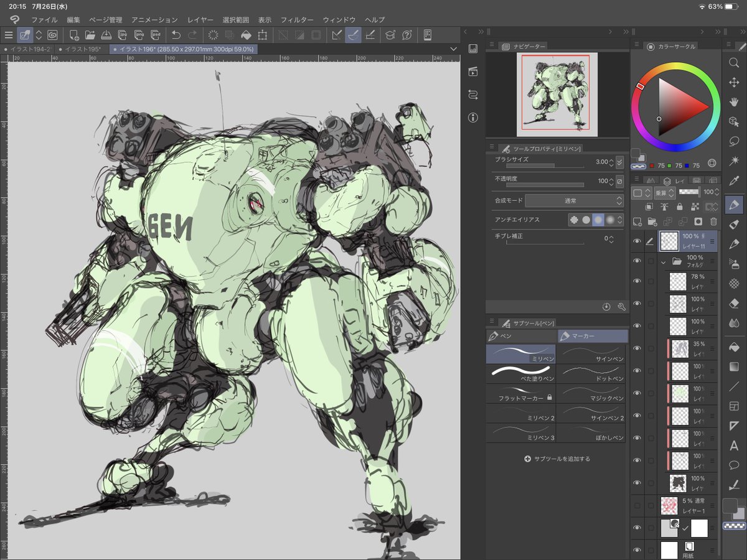This screenshot has width=747, height=560.
Task: Click the ブラシサイズ slider bar
Action: pyautogui.click(x=544, y=166)
